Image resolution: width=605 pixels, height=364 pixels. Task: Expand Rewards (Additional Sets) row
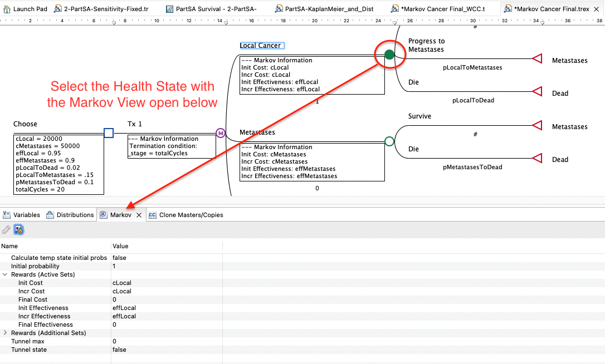(x=6, y=333)
